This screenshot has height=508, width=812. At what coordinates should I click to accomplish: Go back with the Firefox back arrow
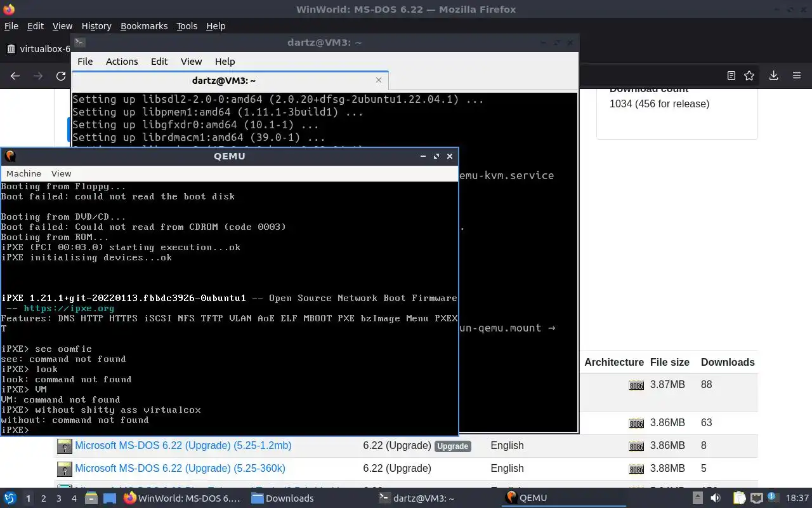click(x=15, y=76)
